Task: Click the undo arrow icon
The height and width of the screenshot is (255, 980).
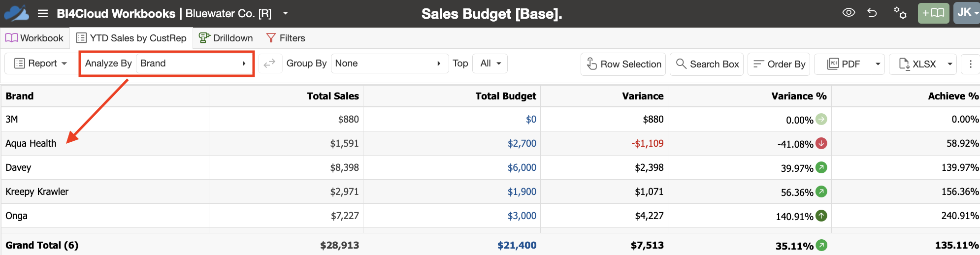Action: [x=872, y=13]
